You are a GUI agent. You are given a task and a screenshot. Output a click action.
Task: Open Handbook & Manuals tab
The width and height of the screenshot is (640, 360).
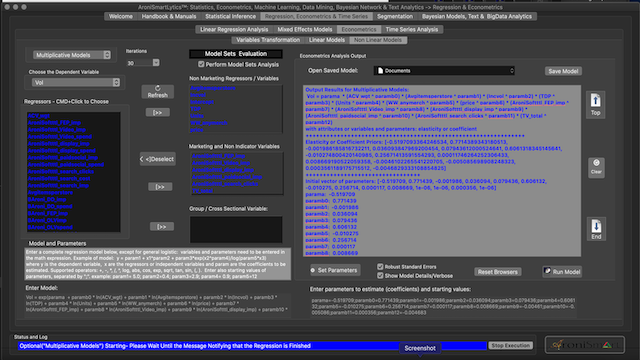169,16
